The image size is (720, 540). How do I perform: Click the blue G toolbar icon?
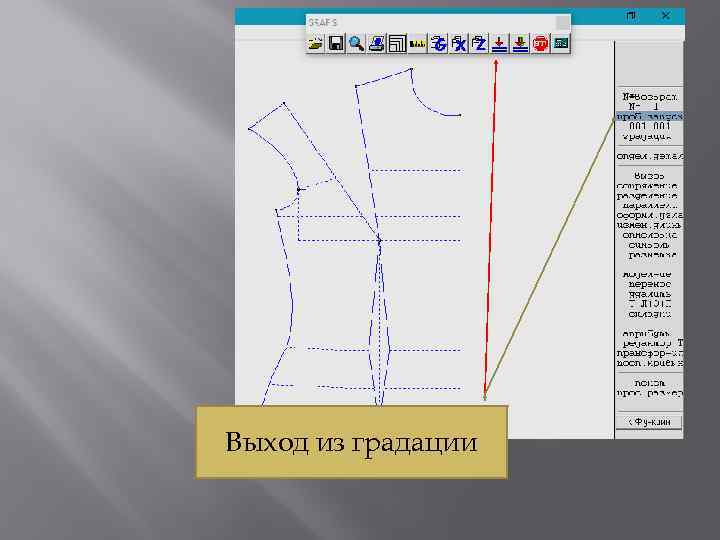click(x=438, y=44)
